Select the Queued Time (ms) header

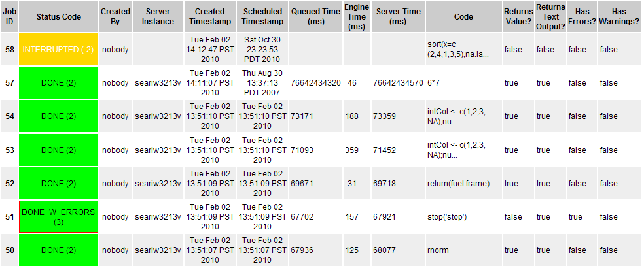coord(315,16)
